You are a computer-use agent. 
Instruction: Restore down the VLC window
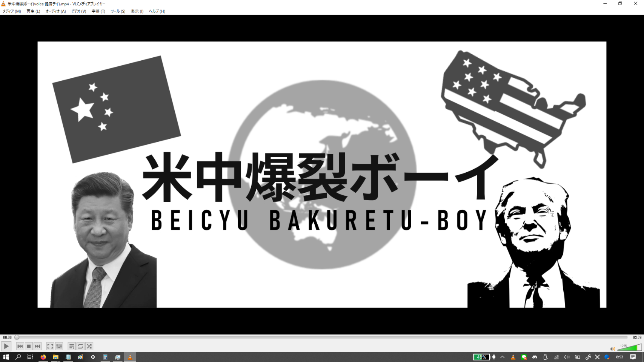coord(620,4)
